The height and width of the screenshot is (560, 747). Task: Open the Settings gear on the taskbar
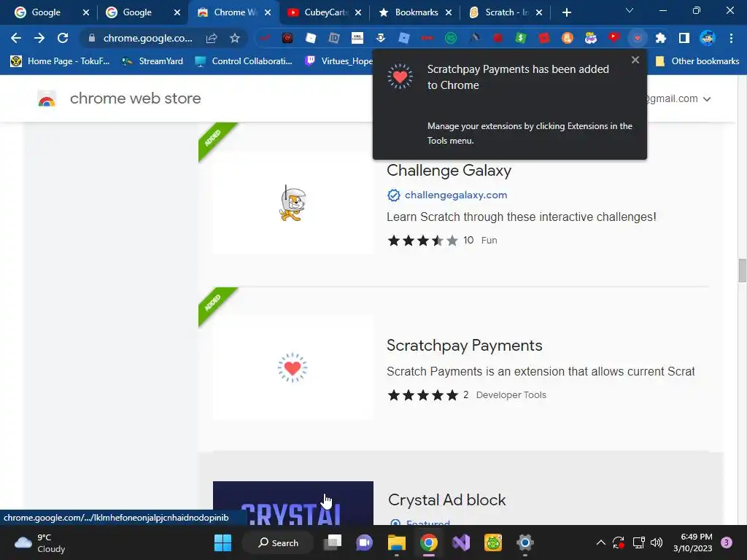coord(525,542)
